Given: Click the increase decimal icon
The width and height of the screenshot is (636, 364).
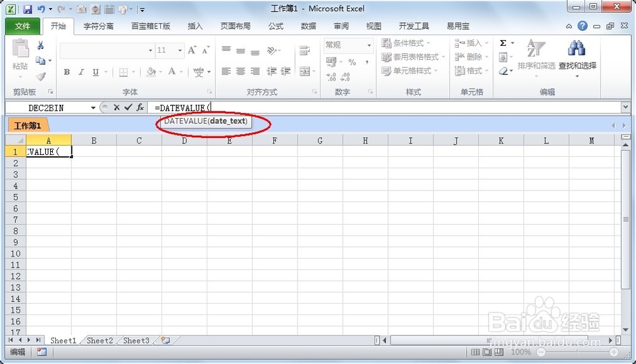Looking at the screenshot, I should click(331, 77).
